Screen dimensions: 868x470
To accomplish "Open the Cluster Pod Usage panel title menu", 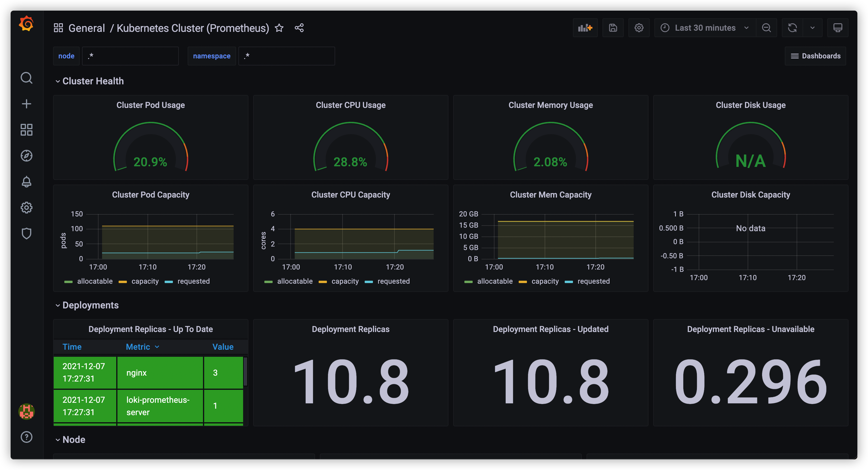I will (x=151, y=105).
